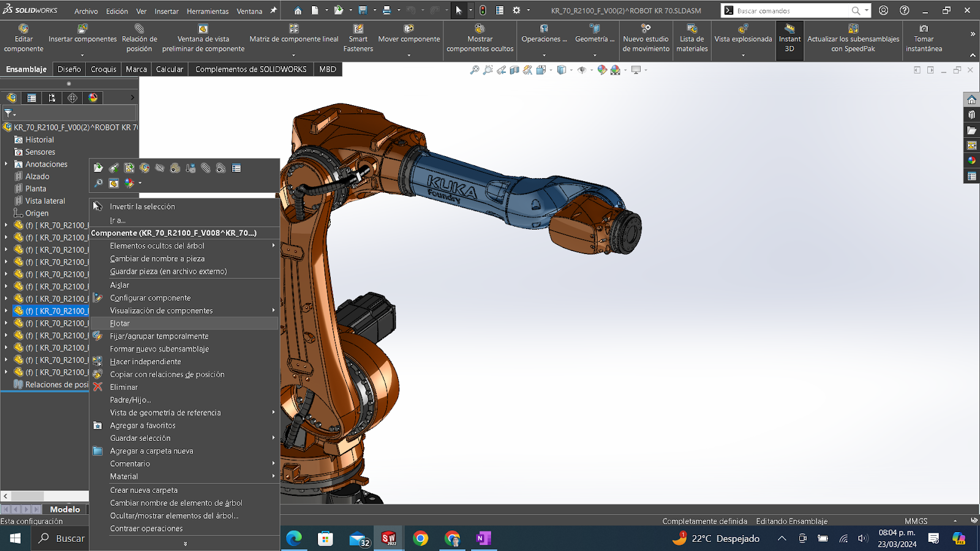The height and width of the screenshot is (551, 980).
Task: Switch to DimXpertManager crosshair tab
Action: tap(72, 98)
